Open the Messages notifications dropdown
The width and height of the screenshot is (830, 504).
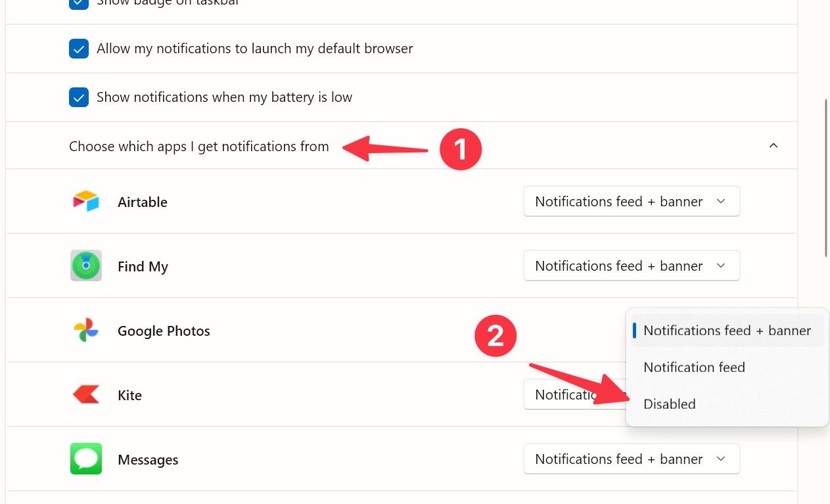click(x=631, y=459)
